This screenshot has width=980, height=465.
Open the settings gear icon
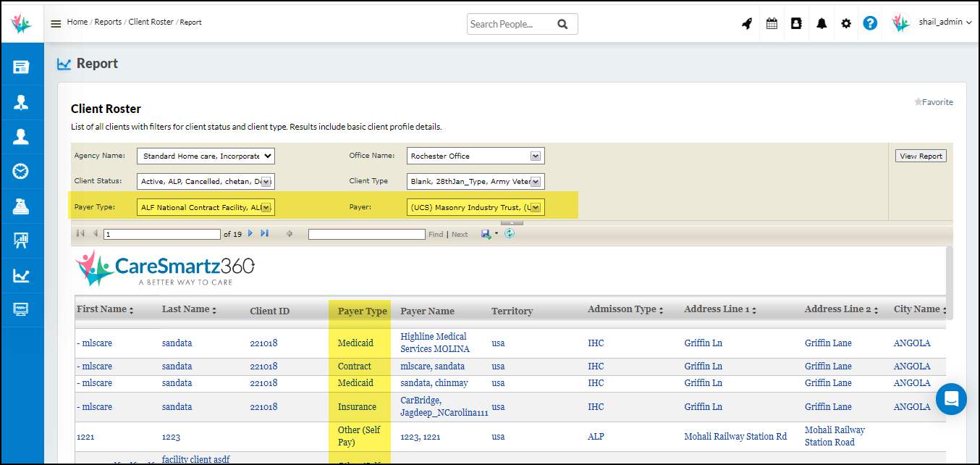[846, 23]
